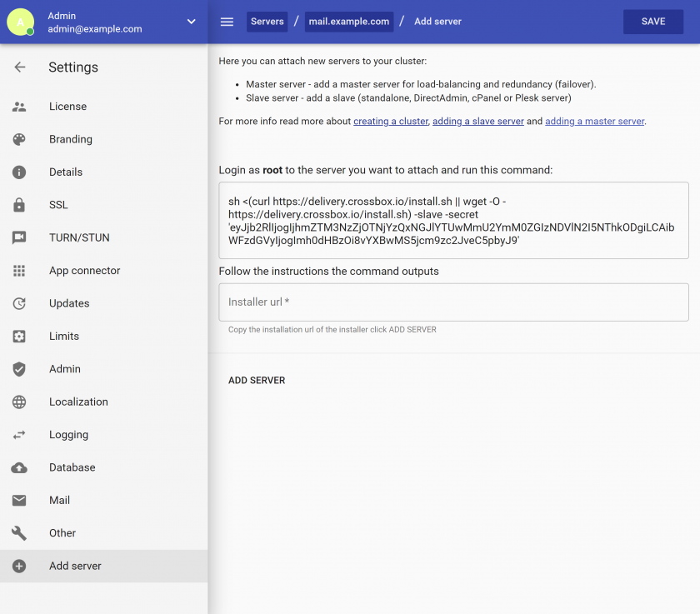700x614 pixels.
Task: Click the install command text box
Action: pos(453,221)
